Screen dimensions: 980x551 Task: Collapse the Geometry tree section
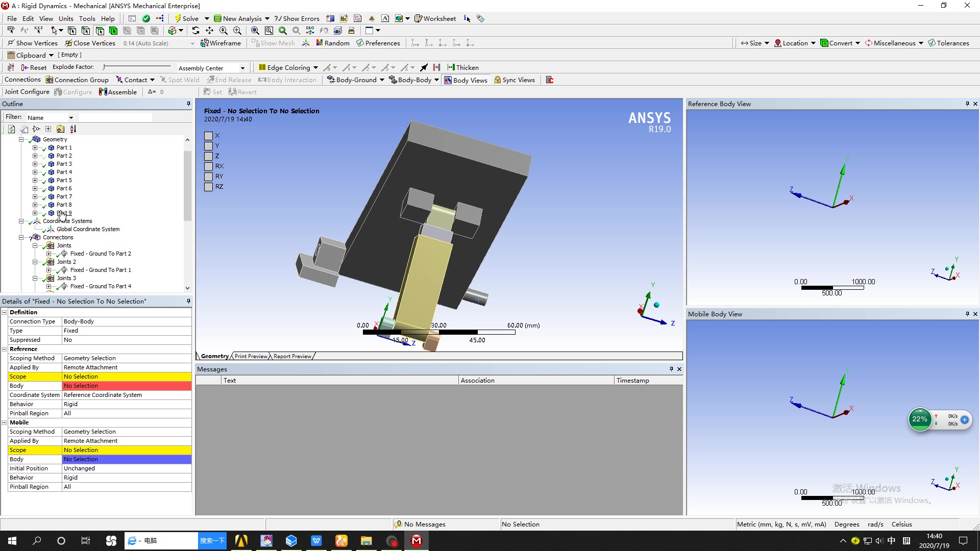tap(21, 139)
